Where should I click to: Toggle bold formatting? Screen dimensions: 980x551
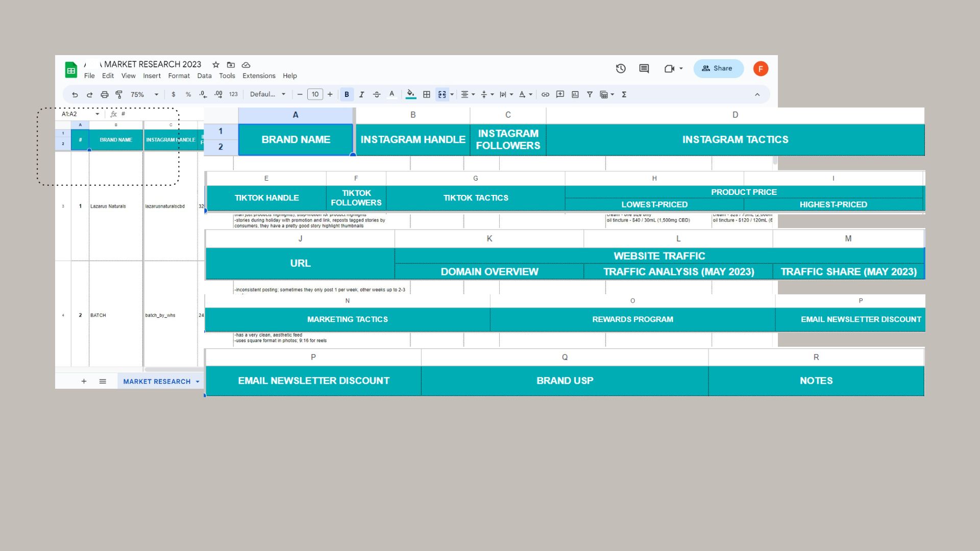click(347, 94)
